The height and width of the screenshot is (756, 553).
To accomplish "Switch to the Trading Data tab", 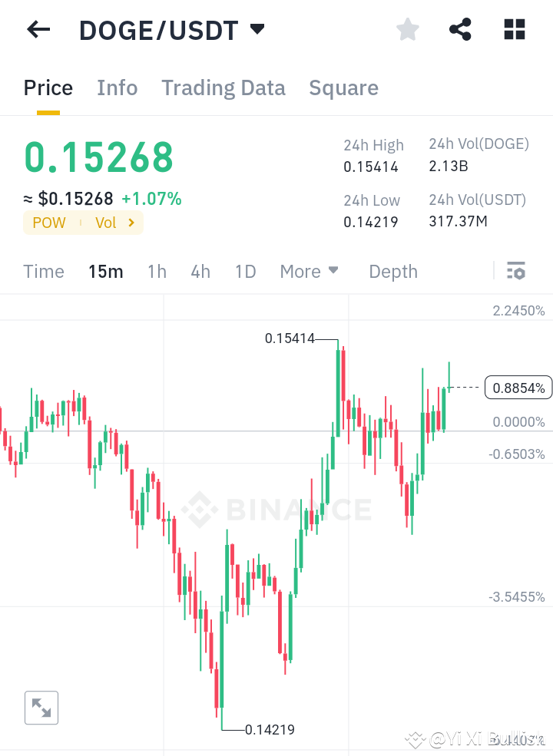I will click(223, 87).
